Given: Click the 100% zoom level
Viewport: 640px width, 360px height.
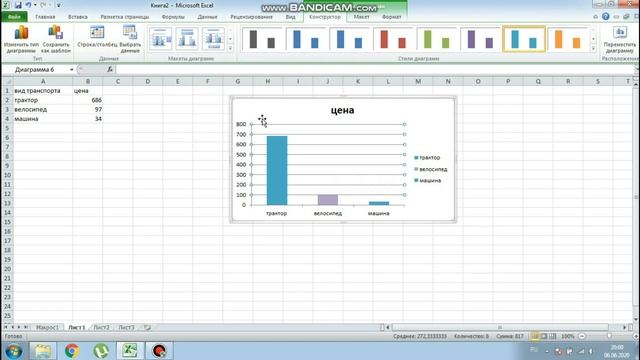Looking at the screenshot, I should coord(568,336).
